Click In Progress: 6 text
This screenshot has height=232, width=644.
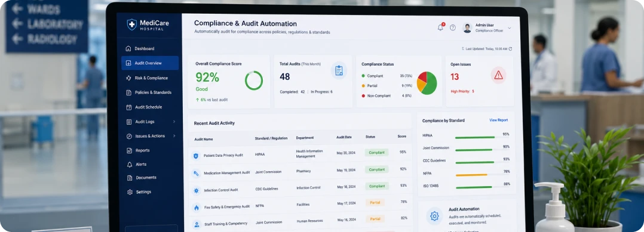pos(321,92)
